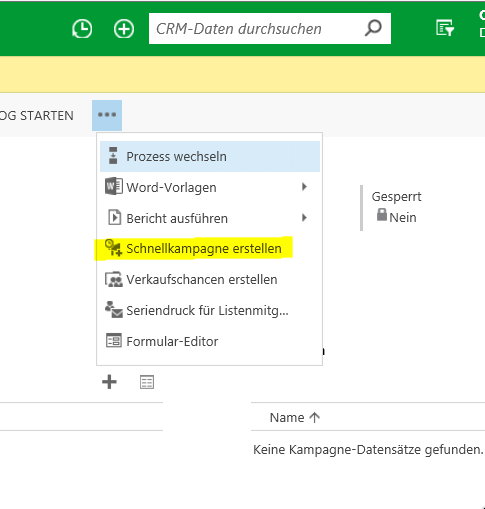This screenshot has height=509, width=485.
Task: Collapse the three-dots overflow menu
Action: 107,115
